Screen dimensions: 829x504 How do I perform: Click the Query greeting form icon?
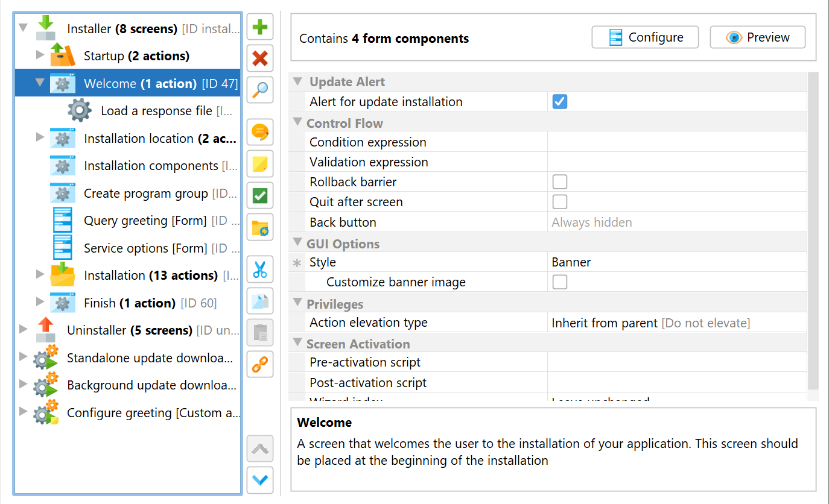pyautogui.click(x=63, y=220)
